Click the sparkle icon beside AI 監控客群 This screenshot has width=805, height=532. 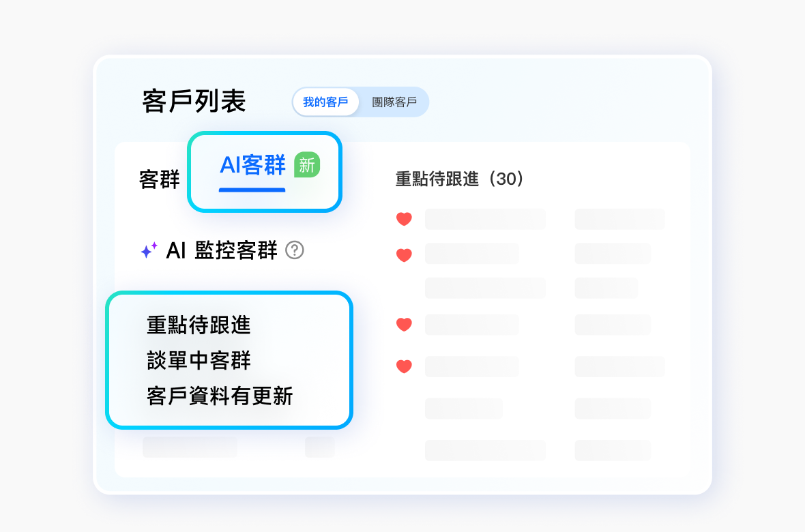[149, 252]
